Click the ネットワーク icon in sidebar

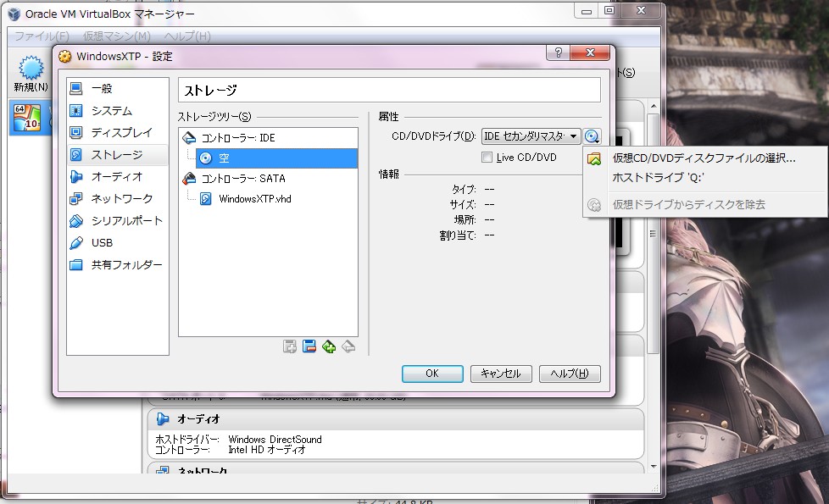pos(76,199)
